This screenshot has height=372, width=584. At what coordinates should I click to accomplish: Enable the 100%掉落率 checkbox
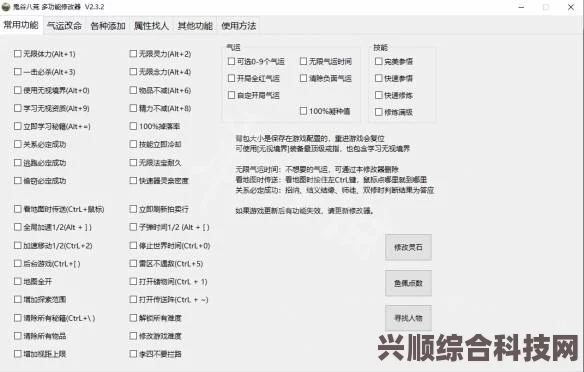[x=133, y=126]
